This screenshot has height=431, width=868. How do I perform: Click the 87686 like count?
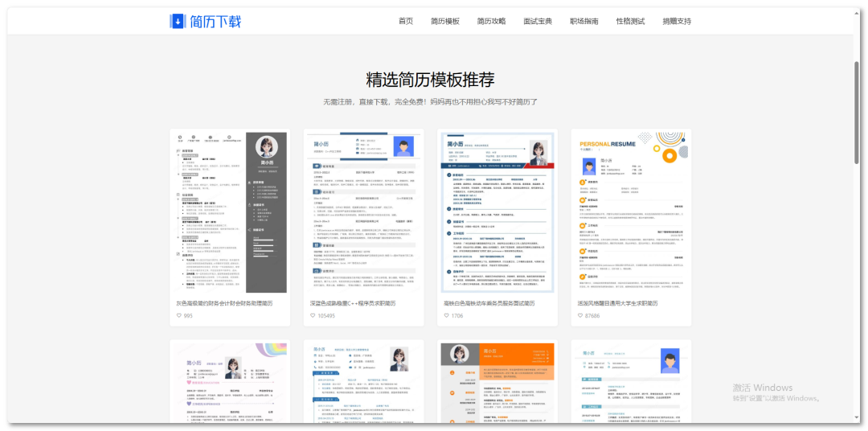592,316
